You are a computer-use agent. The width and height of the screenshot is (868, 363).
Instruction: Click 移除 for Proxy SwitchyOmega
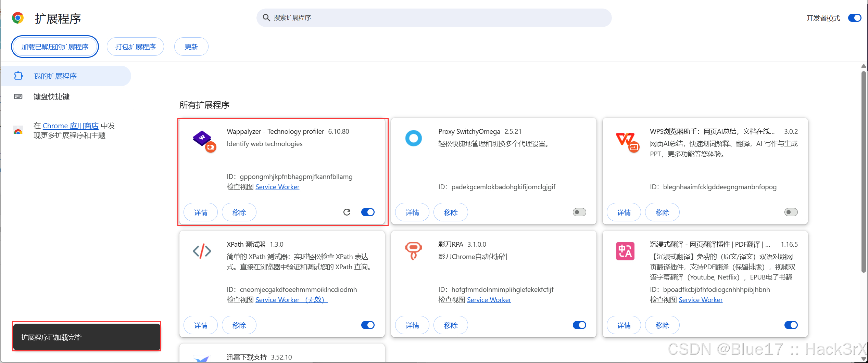[451, 212]
